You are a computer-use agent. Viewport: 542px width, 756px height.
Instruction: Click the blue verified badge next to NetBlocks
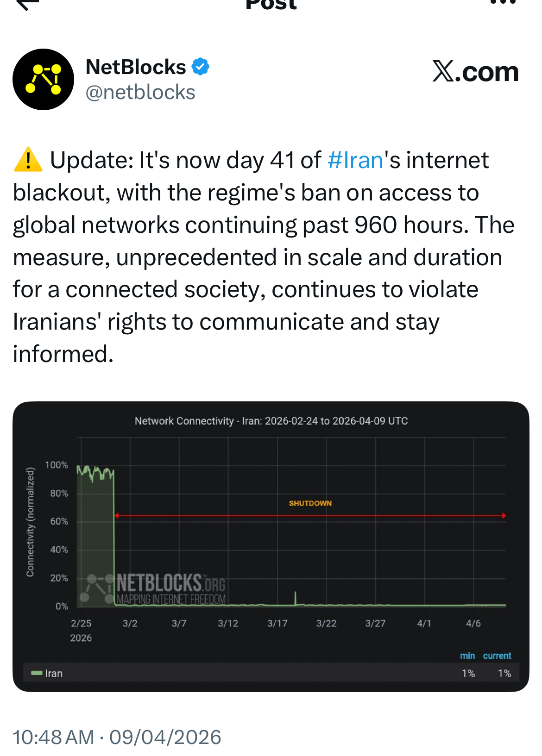(201, 66)
